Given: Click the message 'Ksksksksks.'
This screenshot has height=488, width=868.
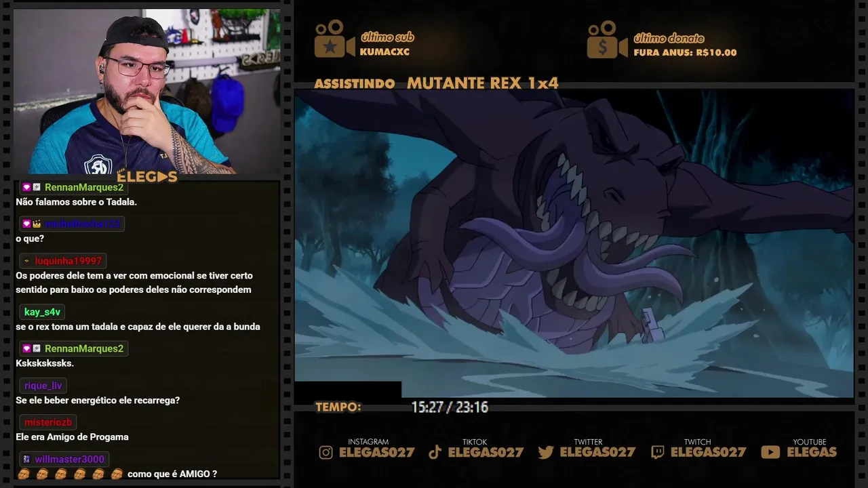Looking at the screenshot, I should pyautogui.click(x=45, y=363).
